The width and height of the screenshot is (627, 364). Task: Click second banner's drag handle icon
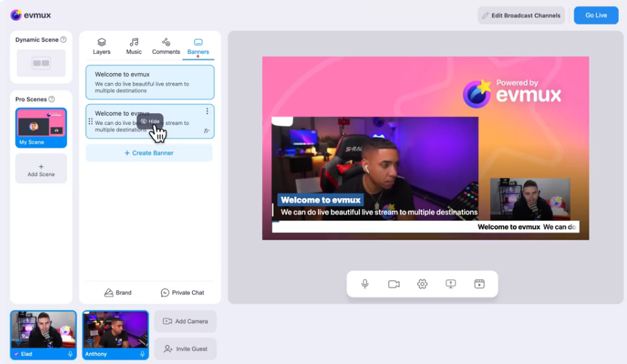click(91, 121)
